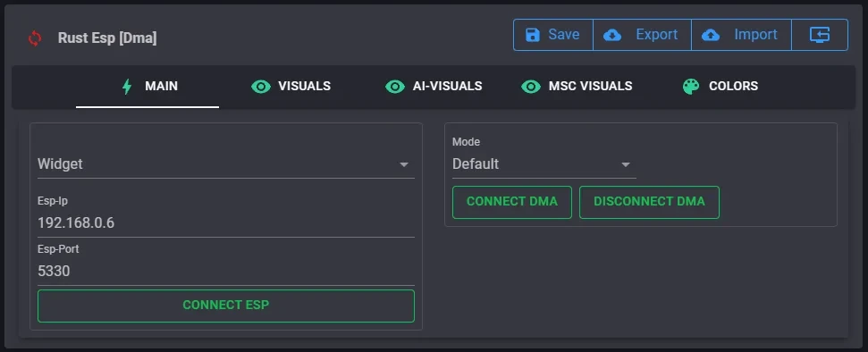Open the COLORS tab

(x=721, y=87)
